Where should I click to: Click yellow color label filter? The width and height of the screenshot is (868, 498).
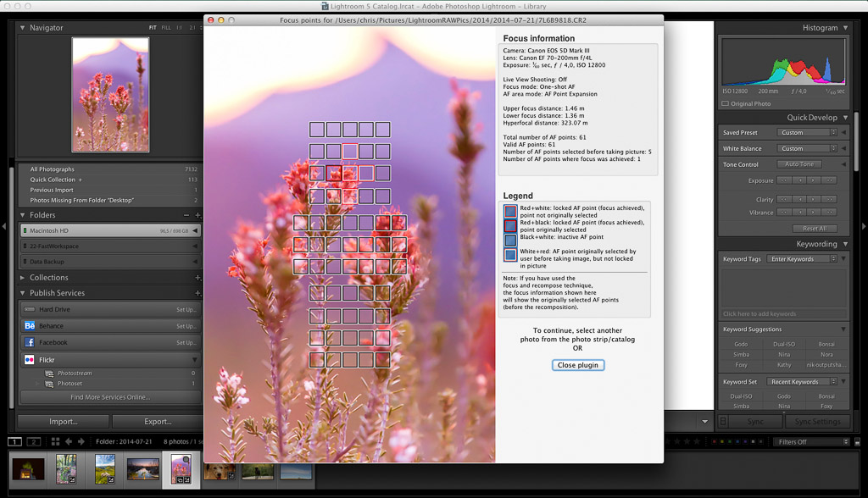click(x=722, y=441)
